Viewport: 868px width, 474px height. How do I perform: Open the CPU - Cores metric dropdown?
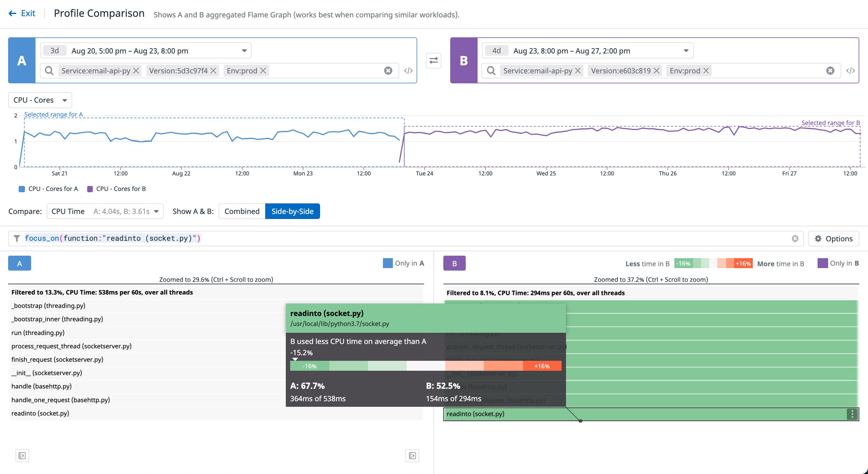click(40, 100)
